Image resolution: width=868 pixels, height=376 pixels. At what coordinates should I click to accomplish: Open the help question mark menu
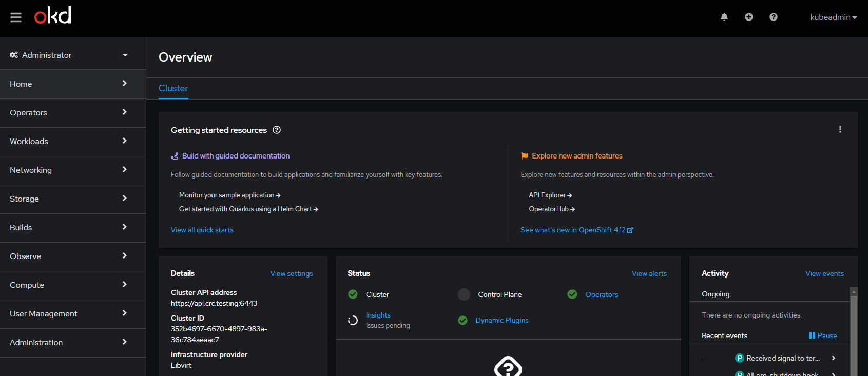pyautogui.click(x=774, y=17)
